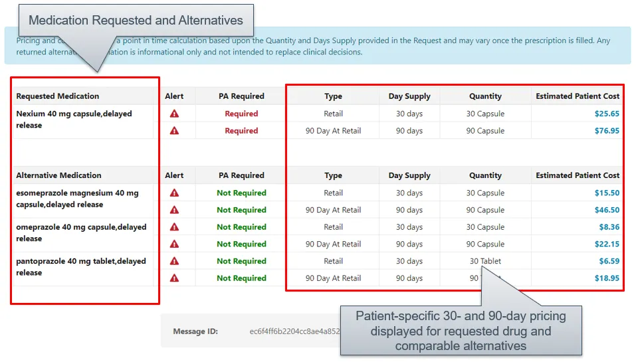The image size is (636, 364).
Task: Click 90 Day At Retail type for Nexium
Action: (x=333, y=130)
